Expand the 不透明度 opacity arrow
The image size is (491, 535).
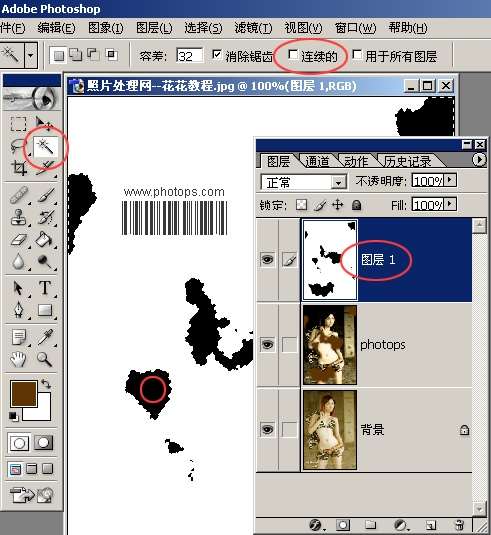450,180
